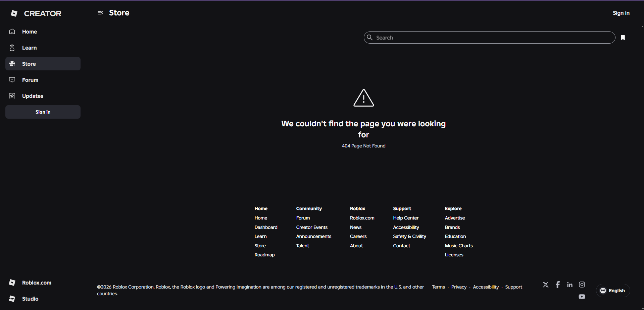Open Roblox.com link in the footer Roblox column
The width and height of the screenshot is (644, 310).
(x=362, y=218)
